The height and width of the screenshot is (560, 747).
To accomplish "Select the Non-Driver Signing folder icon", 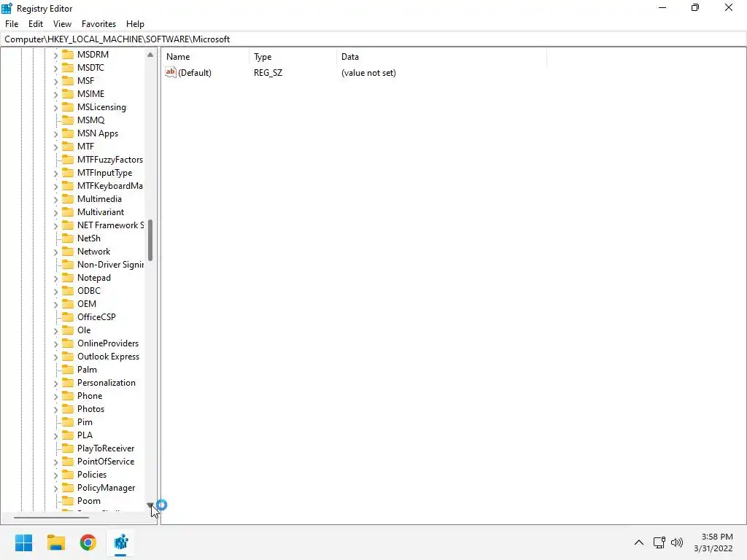I will click(68, 264).
